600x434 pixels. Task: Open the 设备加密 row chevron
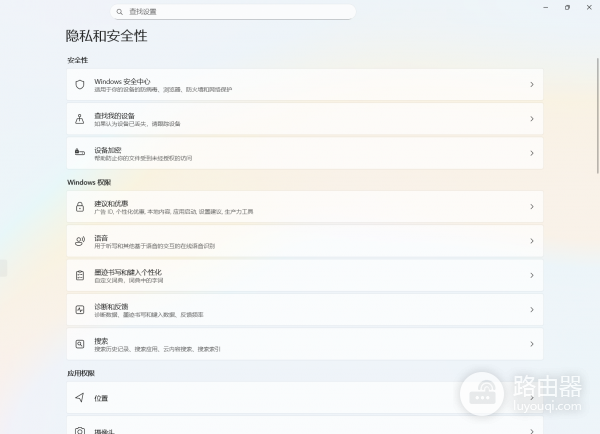[532, 153]
